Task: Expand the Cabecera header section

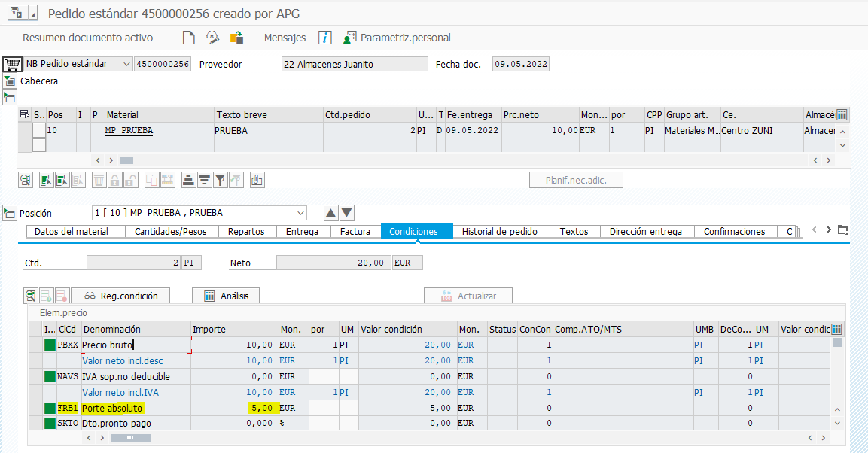Action: (x=10, y=81)
